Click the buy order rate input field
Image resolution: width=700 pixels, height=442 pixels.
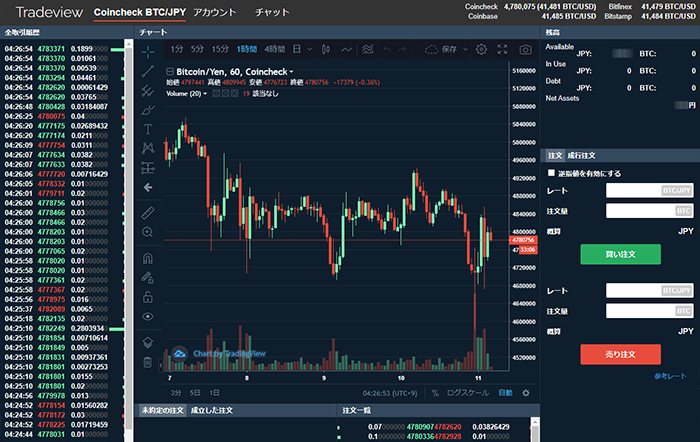point(650,191)
